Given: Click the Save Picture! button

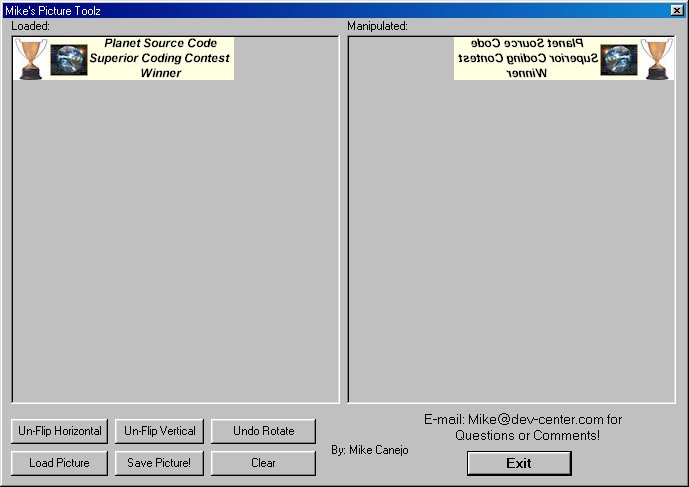Looking at the screenshot, I should (x=159, y=463).
